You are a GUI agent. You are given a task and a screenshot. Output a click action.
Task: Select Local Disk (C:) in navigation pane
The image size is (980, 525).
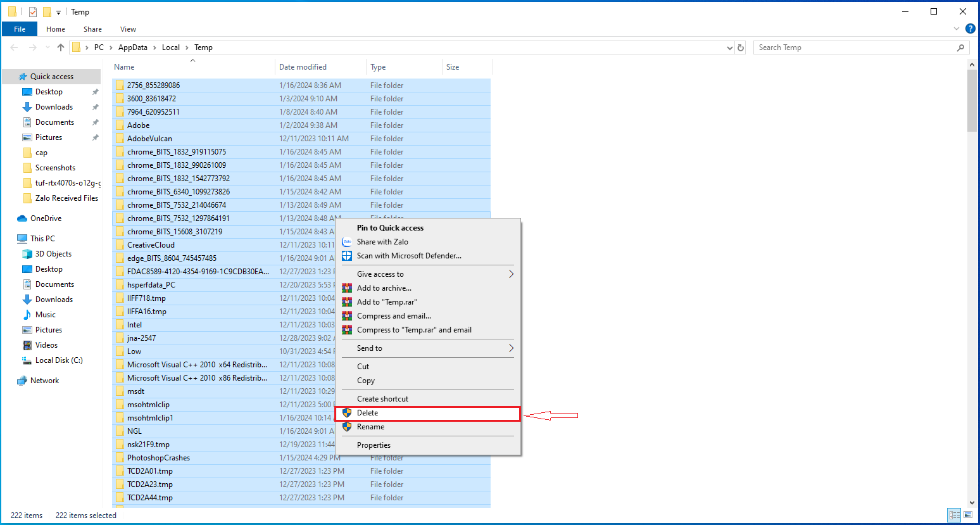click(59, 360)
